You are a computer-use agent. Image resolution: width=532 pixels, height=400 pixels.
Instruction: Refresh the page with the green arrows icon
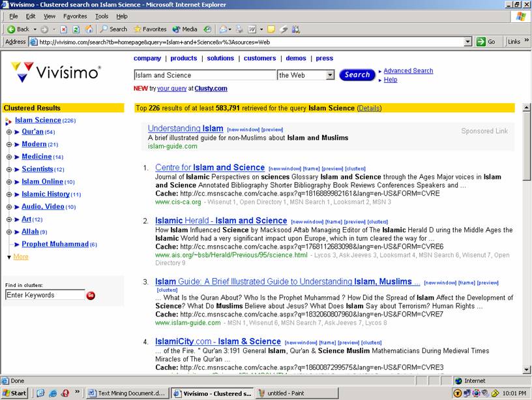click(x=76, y=29)
